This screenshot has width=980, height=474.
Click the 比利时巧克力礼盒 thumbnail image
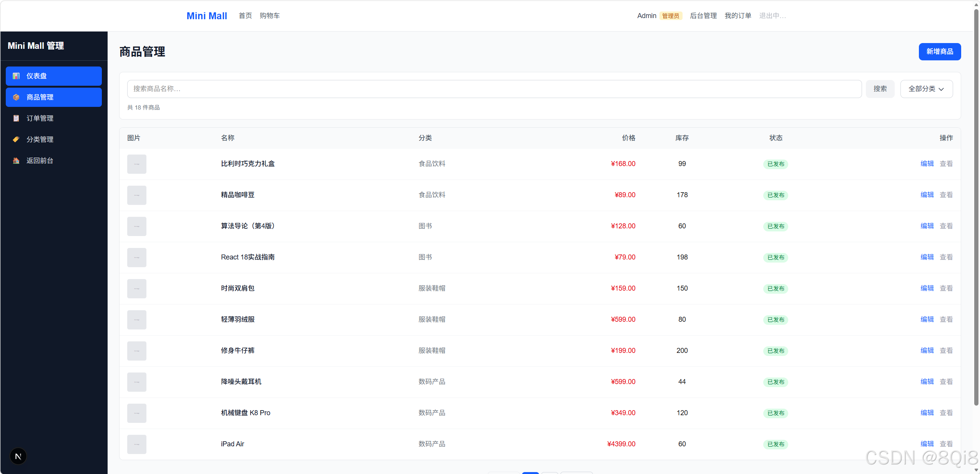(x=137, y=164)
